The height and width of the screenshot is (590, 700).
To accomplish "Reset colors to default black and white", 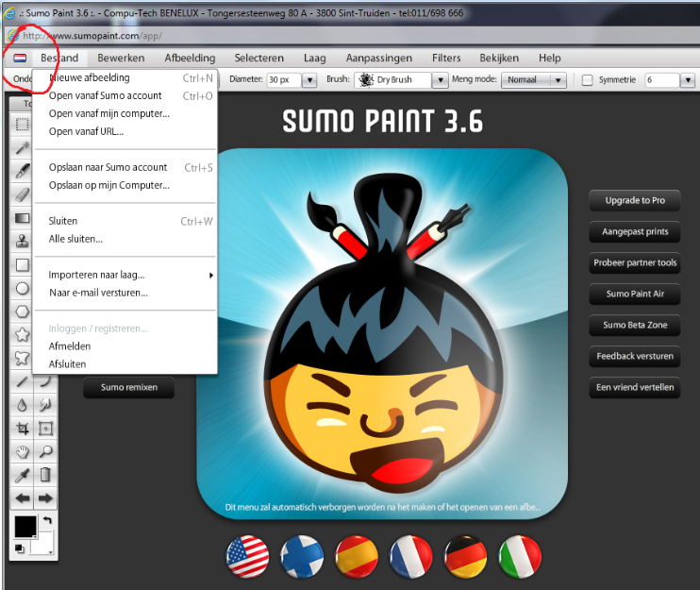I will pyautogui.click(x=20, y=548).
